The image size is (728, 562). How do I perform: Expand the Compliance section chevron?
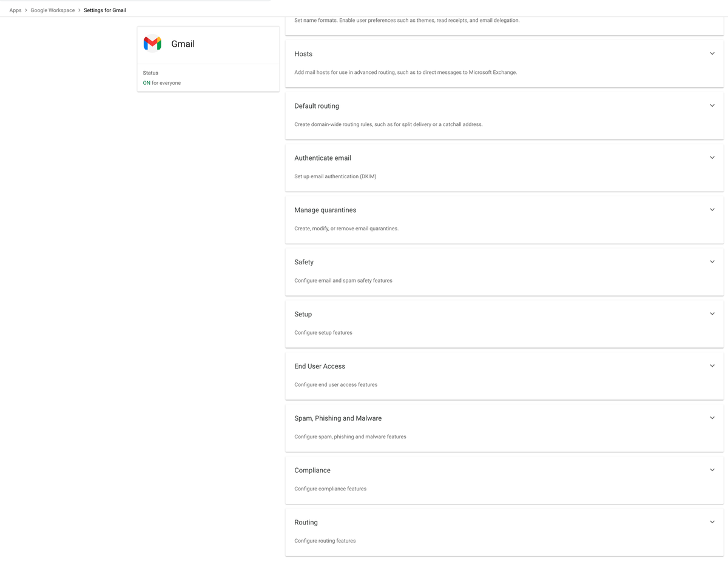pyautogui.click(x=712, y=470)
